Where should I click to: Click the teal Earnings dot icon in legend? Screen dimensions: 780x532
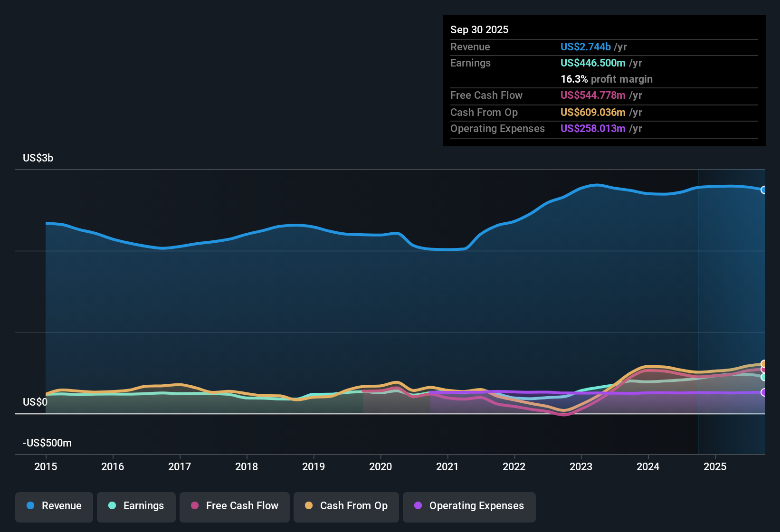(113, 506)
